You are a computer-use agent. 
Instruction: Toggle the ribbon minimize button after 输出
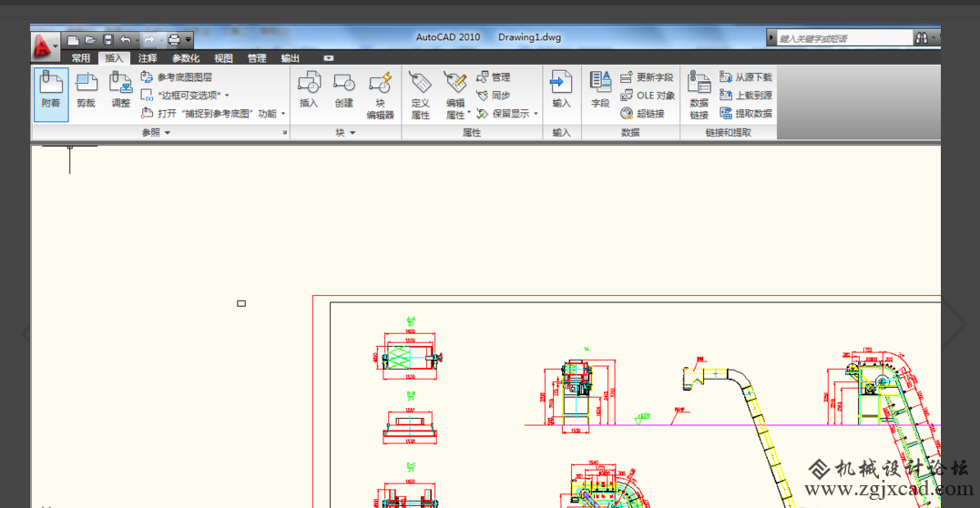(328, 58)
